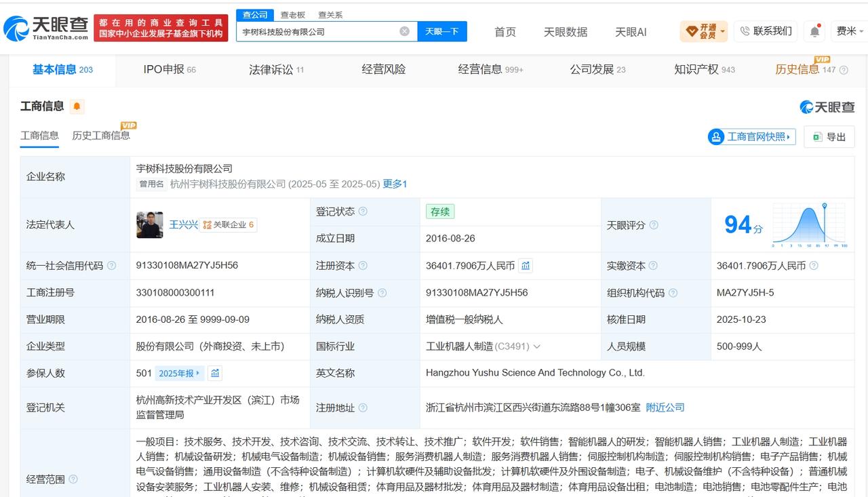
Task: Go to 首页 in top navigation
Action: click(505, 32)
